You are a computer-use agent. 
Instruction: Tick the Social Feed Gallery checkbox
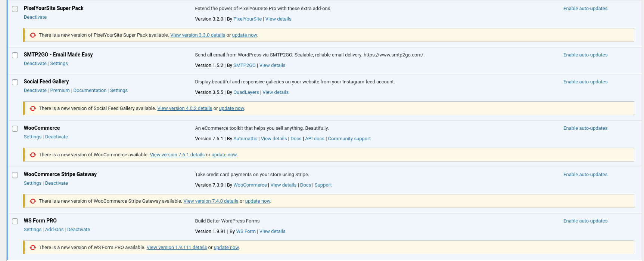coord(15,82)
